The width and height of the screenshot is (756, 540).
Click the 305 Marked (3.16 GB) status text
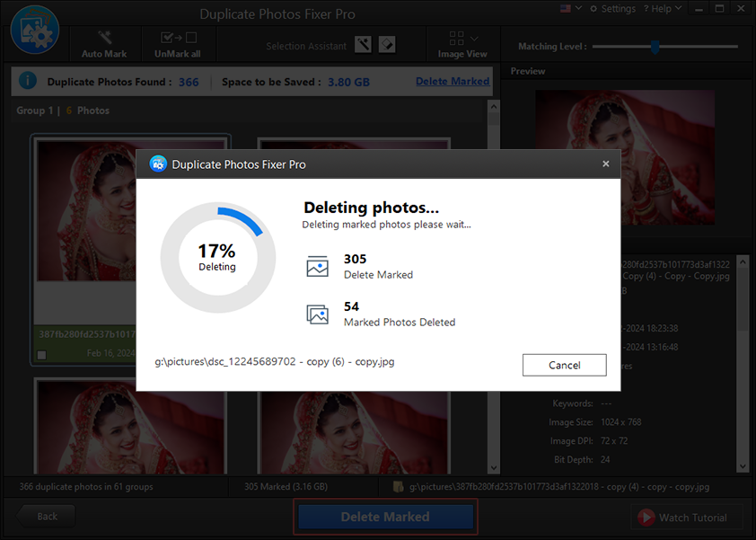point(286,486)
